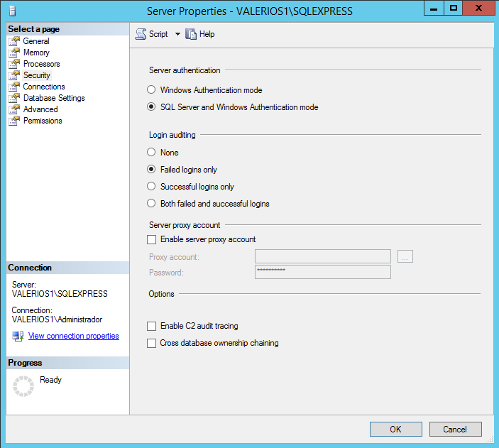Click the Ready status text
Viewport: 499px width, 448px height.
[50, 380]
